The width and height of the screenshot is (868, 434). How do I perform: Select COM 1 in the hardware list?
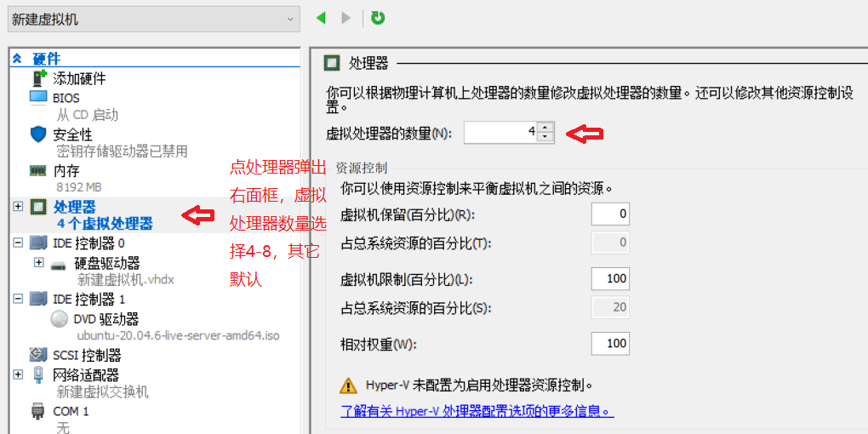pos(66,411)
